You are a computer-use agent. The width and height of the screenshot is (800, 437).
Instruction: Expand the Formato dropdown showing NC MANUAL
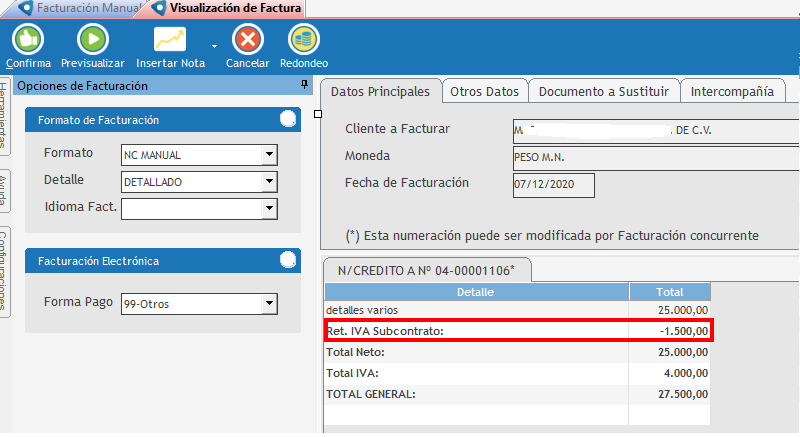pos(268,155)
